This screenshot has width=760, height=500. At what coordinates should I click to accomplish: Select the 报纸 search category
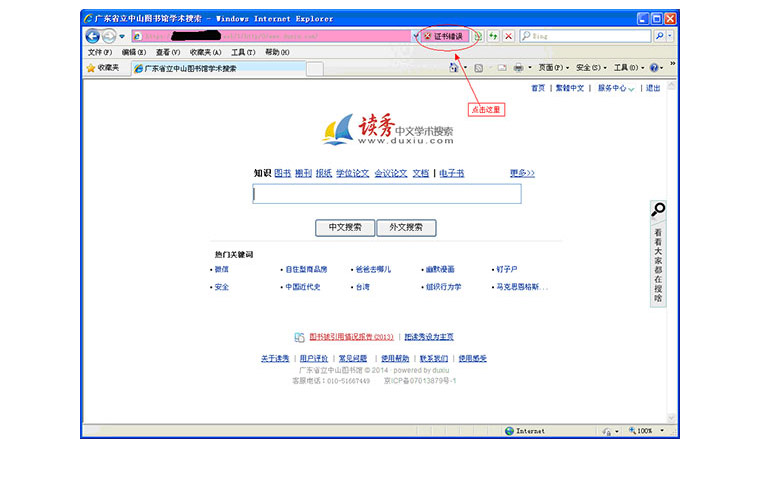point(324,173)
